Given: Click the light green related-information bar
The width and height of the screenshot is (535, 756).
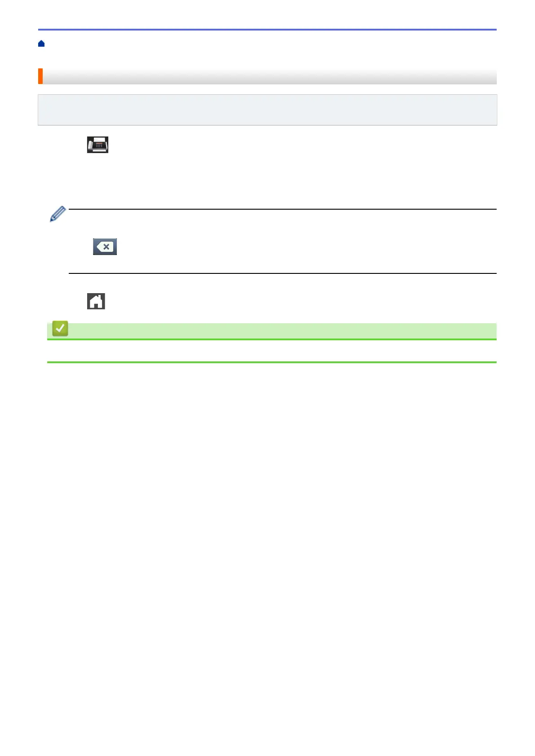Looking at the screenshot, I should 272,331.
